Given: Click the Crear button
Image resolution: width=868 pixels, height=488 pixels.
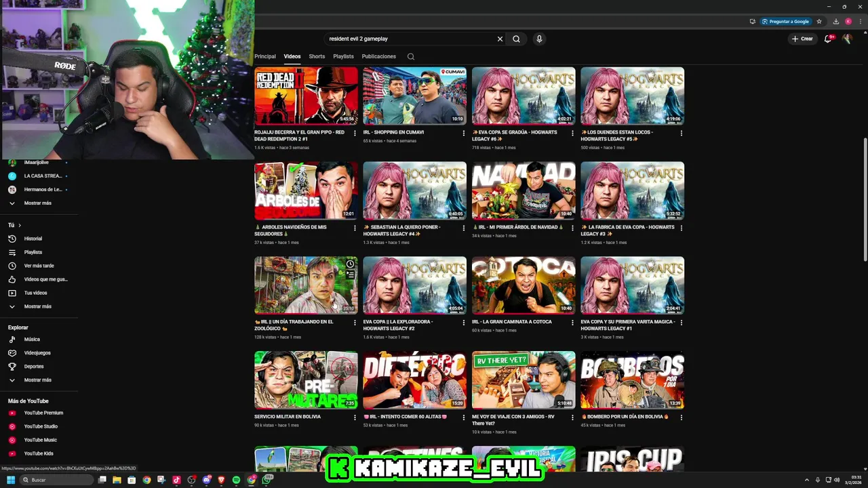Looking at the screenshot, I should coord(802,39).
